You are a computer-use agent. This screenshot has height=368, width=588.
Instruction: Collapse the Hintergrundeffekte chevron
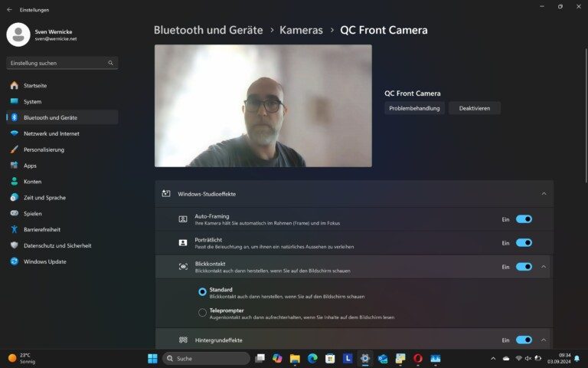(x=544, y=340)
